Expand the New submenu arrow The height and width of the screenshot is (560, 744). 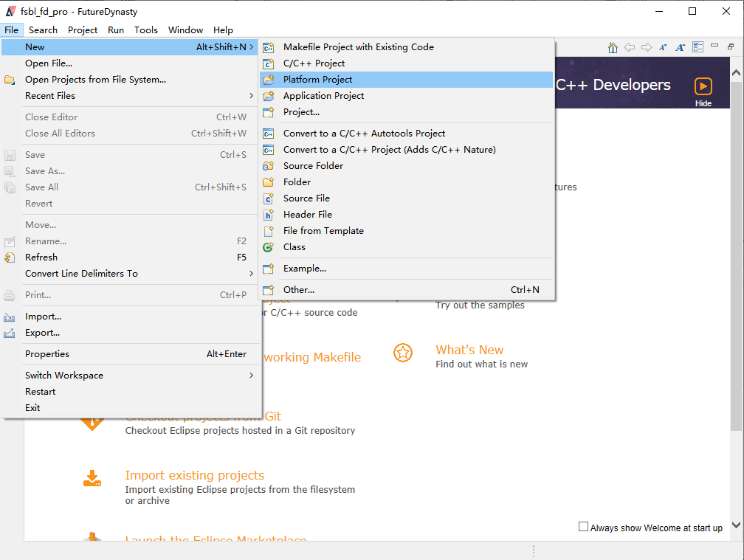pos(251,47)
